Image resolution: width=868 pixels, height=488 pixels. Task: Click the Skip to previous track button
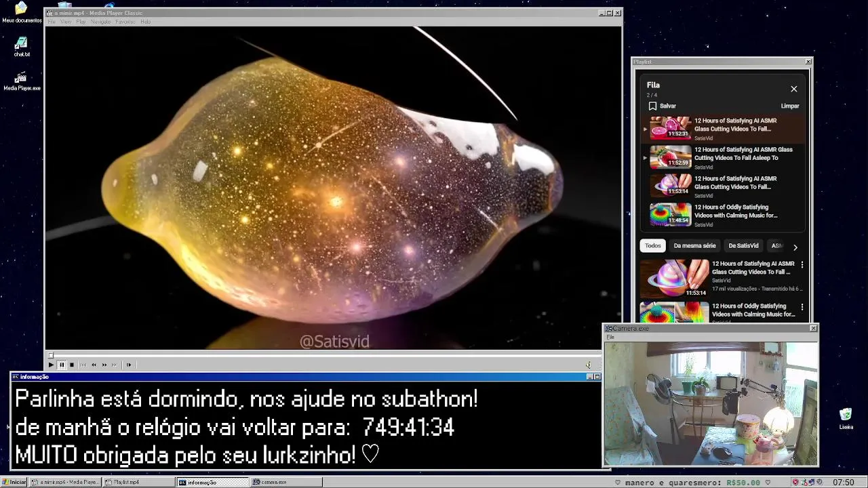(x=83, y=365)
